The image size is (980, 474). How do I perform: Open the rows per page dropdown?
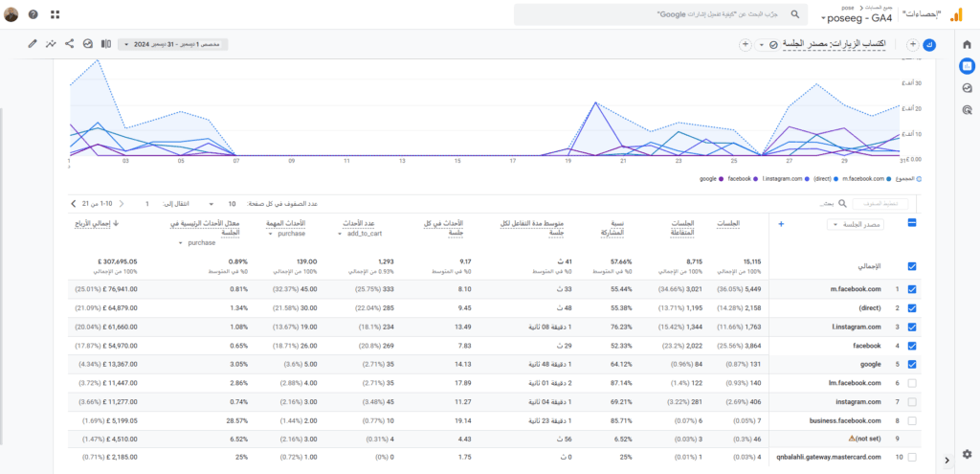[x=221, y=204]
